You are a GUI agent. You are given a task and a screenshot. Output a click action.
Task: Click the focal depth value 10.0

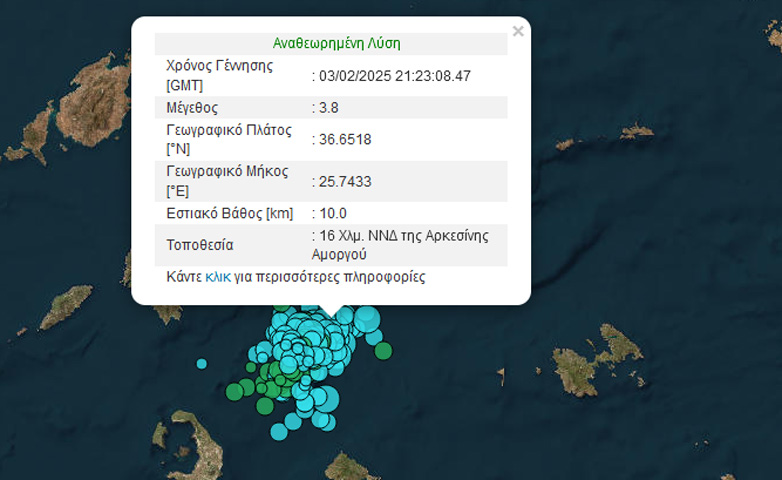click(334, 213)
